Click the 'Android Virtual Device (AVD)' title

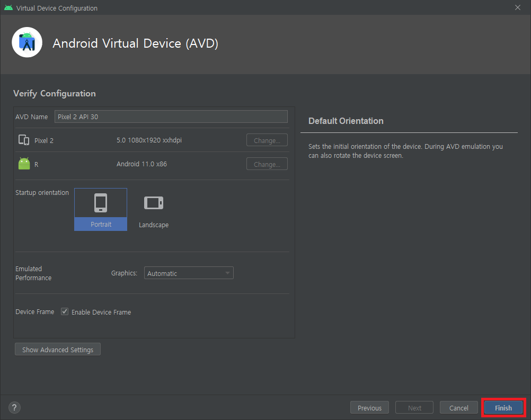[x=136, y=43]
